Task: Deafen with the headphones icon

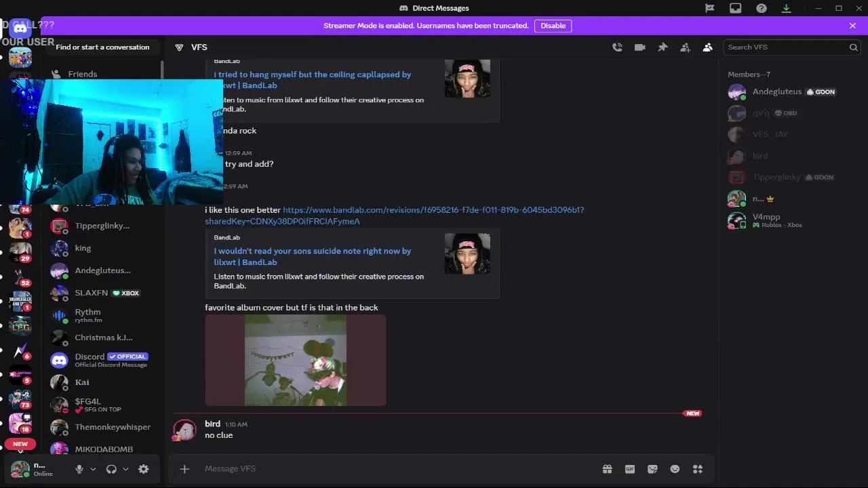Action: (111, 469)
